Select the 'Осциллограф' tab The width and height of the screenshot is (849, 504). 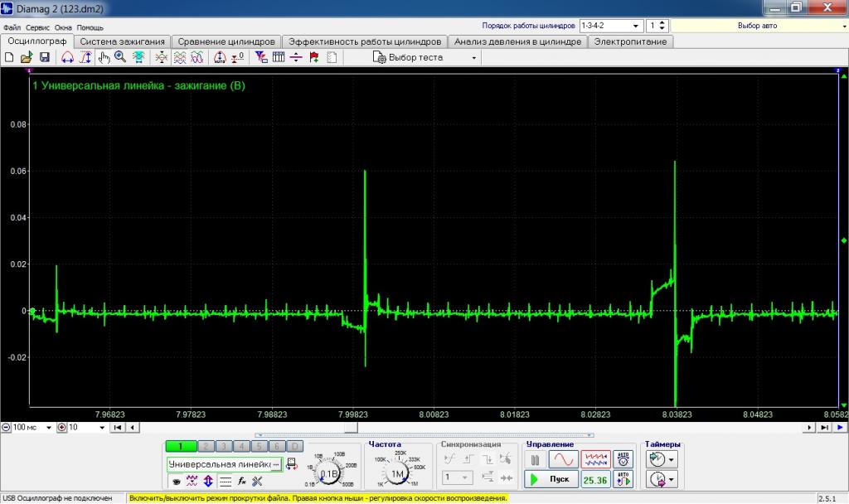[x=36, y=41]
